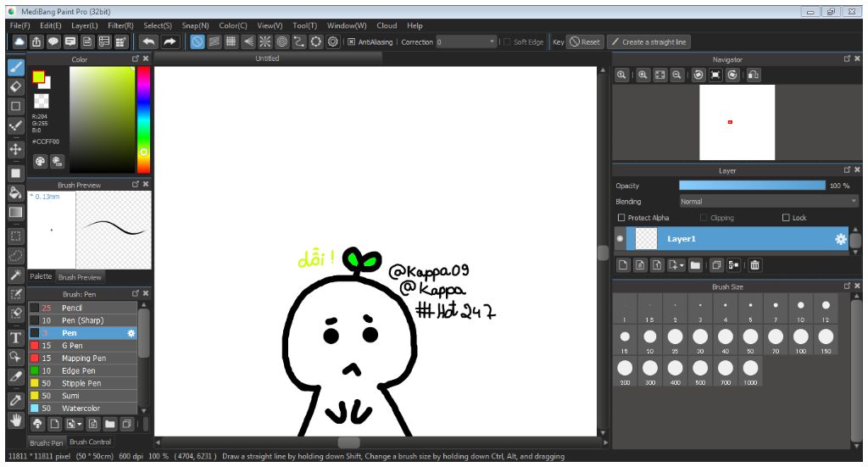Create a new layer folder
The image size is (868, 467).
[695, 265]
